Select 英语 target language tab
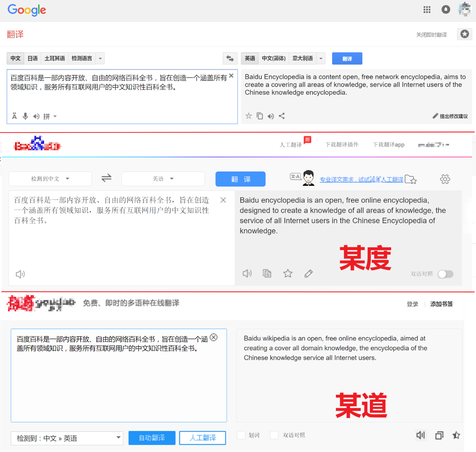Screen dimensions: 476x452 point(250,58)
